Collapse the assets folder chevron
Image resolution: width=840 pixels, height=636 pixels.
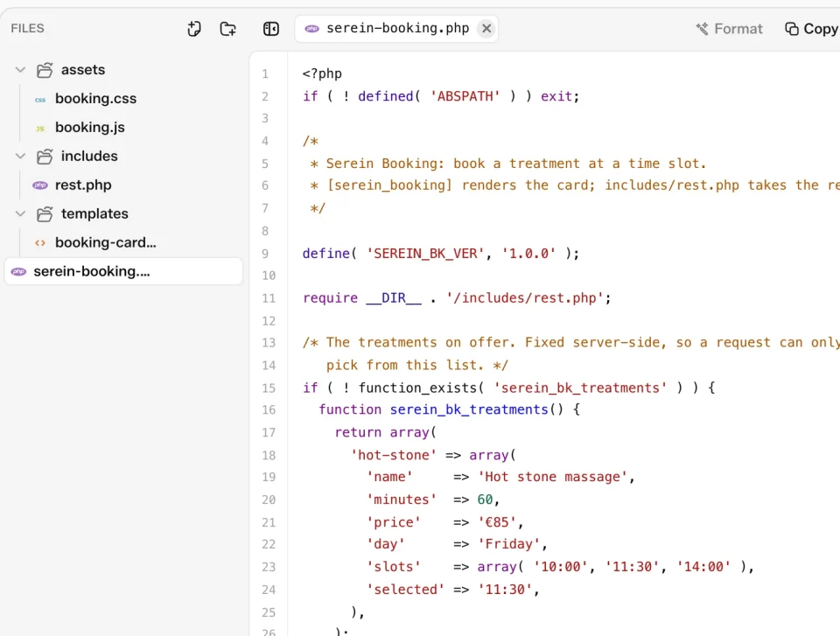(20, 70)
